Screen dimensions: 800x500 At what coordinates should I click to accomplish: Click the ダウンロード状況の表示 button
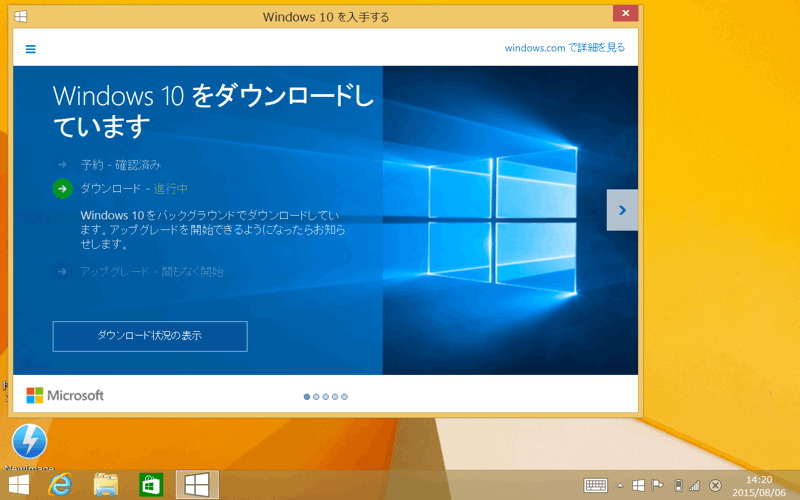pyautogui.click(x=150, y=336)
